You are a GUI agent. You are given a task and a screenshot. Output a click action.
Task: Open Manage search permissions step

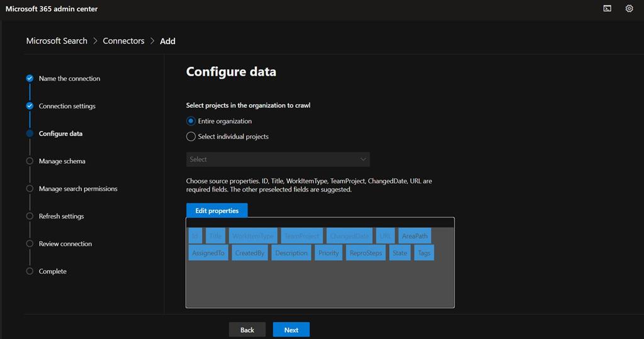click(77, 189)
